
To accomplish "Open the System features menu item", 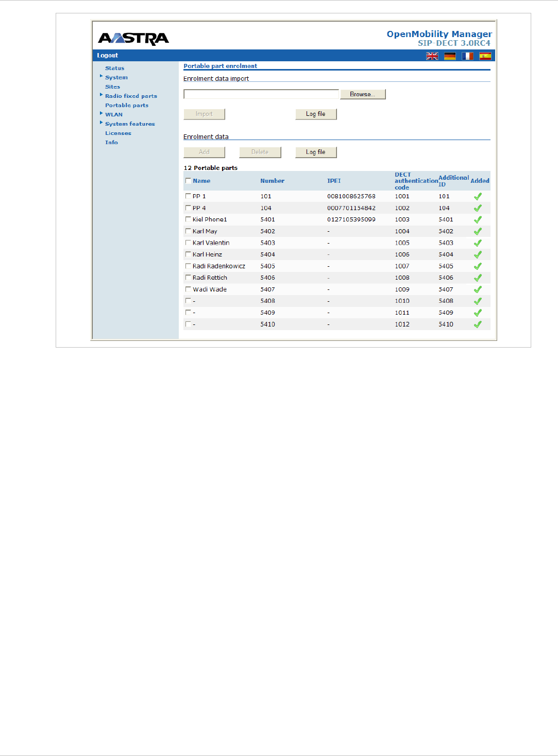I will click(x=130, y=124).
